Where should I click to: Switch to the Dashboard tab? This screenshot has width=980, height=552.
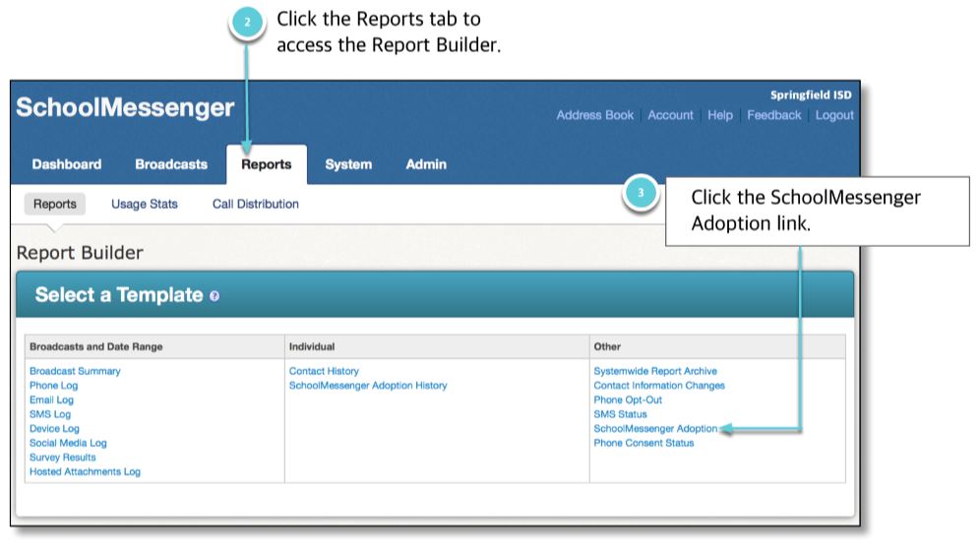tap(67, 164)
